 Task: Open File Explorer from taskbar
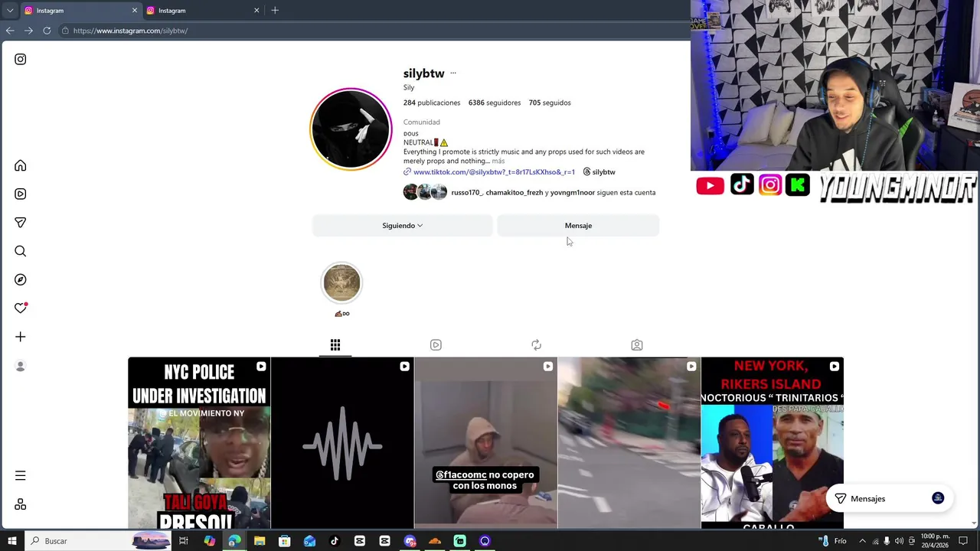point(260,541)
